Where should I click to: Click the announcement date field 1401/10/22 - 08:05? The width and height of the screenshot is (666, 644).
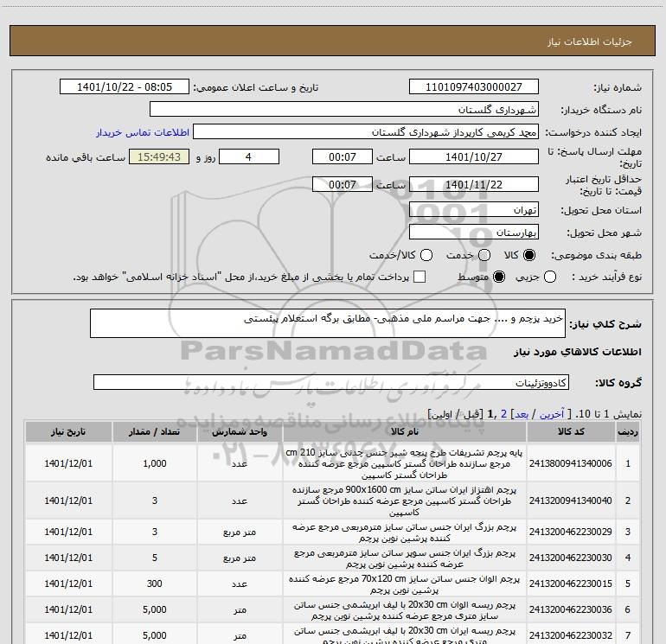[125, 87]
